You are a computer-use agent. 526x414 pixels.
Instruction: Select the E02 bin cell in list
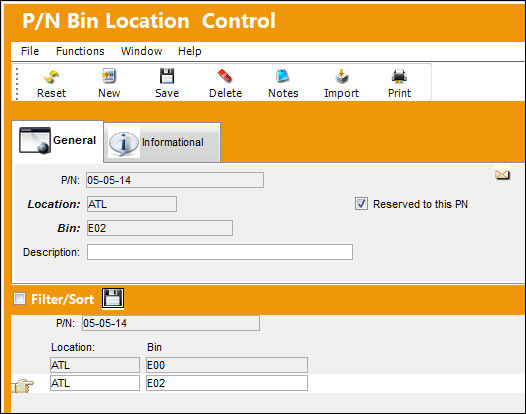pyautogui.click(x=227, y=383)
